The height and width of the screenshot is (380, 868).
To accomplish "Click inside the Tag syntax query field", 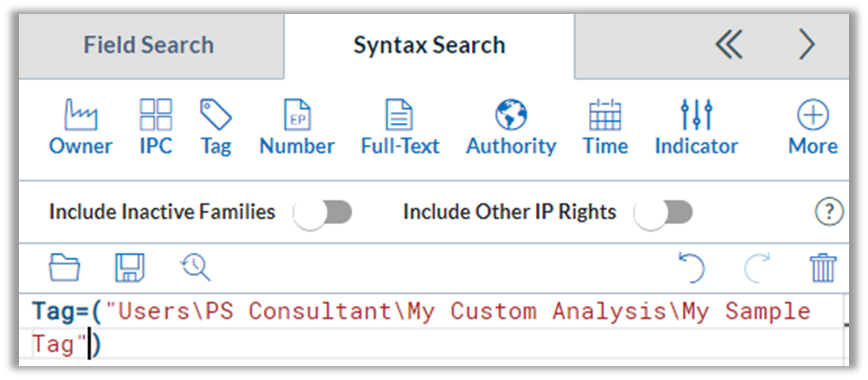I will (432, 328).
